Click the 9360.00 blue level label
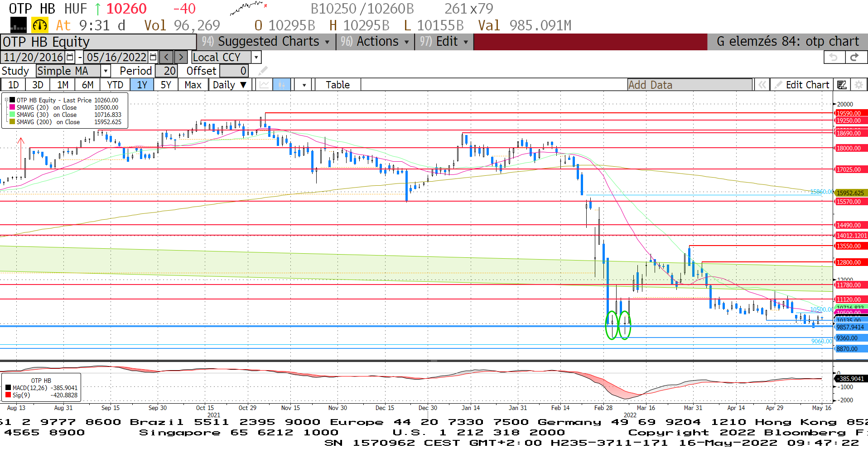The height and width of the screenshot is (468, 868). pyautogui.click(x=851, y=338)
